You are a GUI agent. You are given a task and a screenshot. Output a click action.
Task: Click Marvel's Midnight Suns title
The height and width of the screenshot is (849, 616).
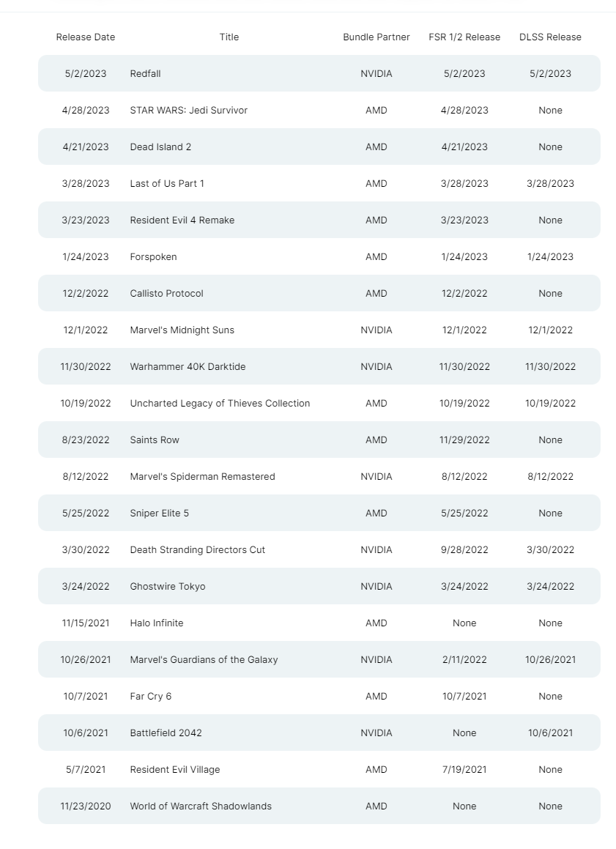(182, 330)
